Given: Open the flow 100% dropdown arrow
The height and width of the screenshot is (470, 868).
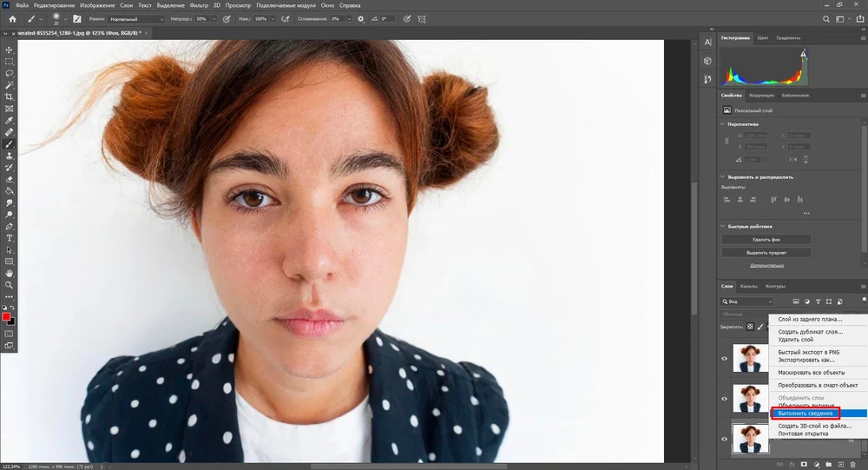Looking at the screenshot, I should pos(273,19).
